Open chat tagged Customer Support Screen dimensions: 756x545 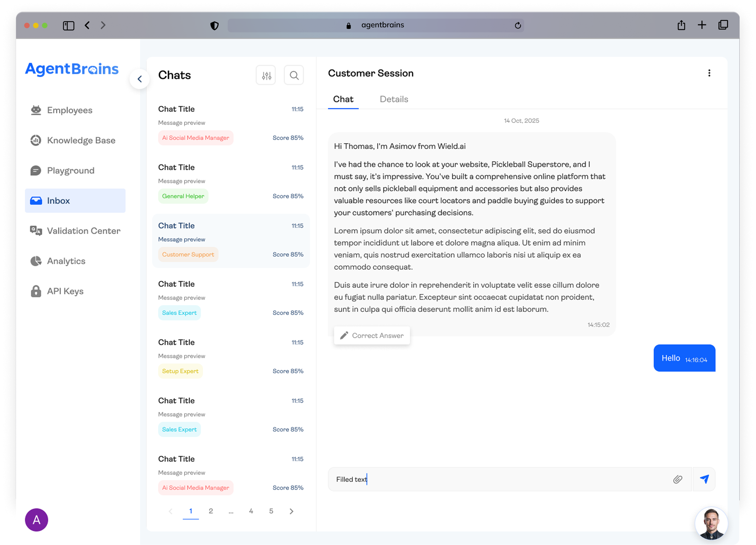[x=231, y=241]
